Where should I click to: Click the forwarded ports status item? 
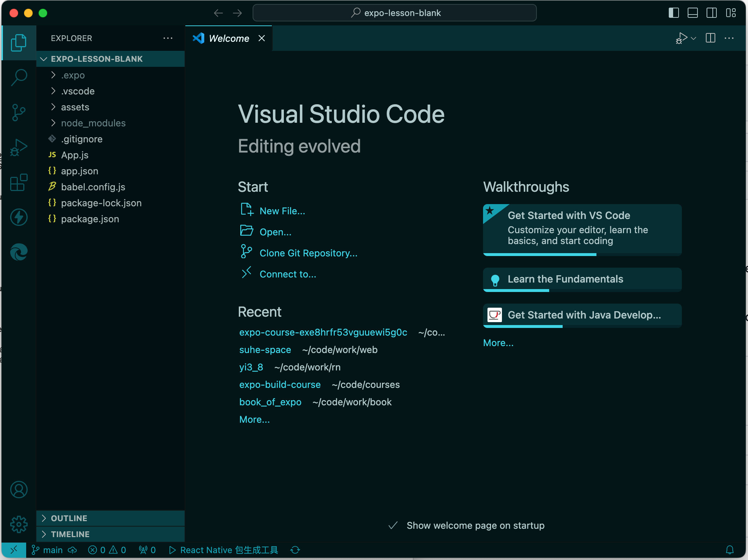pyautogui.click(x=148, y=550)
